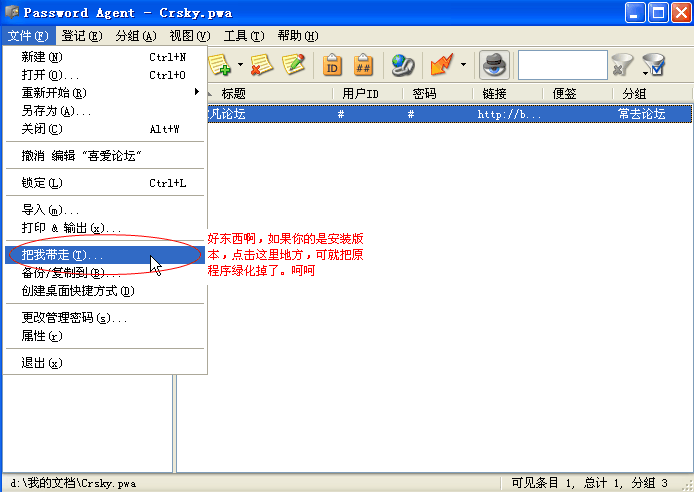Sort by the 分组 column header
This screenshot has height=492, width=694.
point(652,93)
